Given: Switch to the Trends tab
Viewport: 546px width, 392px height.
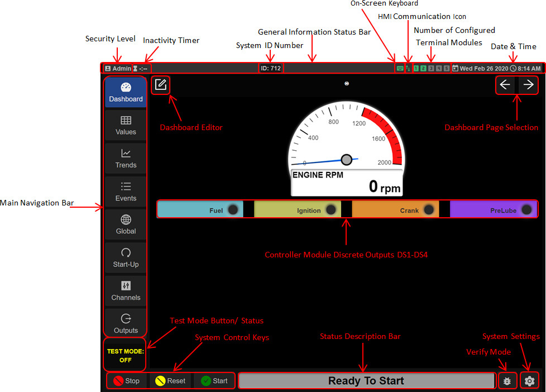Looking at the screenshot, I should coord(126,159).
